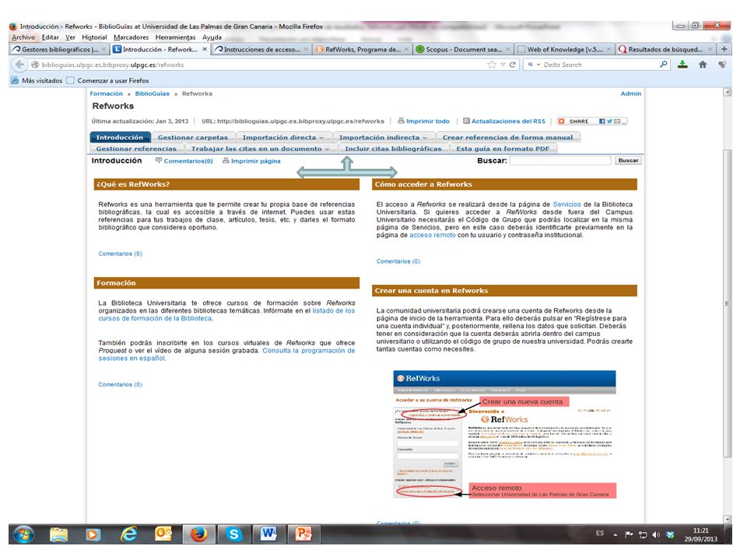Image resolution: width=747 pixels, height=560 pixels.
Task: Click the SHARE button
Action: coord(574,121)
